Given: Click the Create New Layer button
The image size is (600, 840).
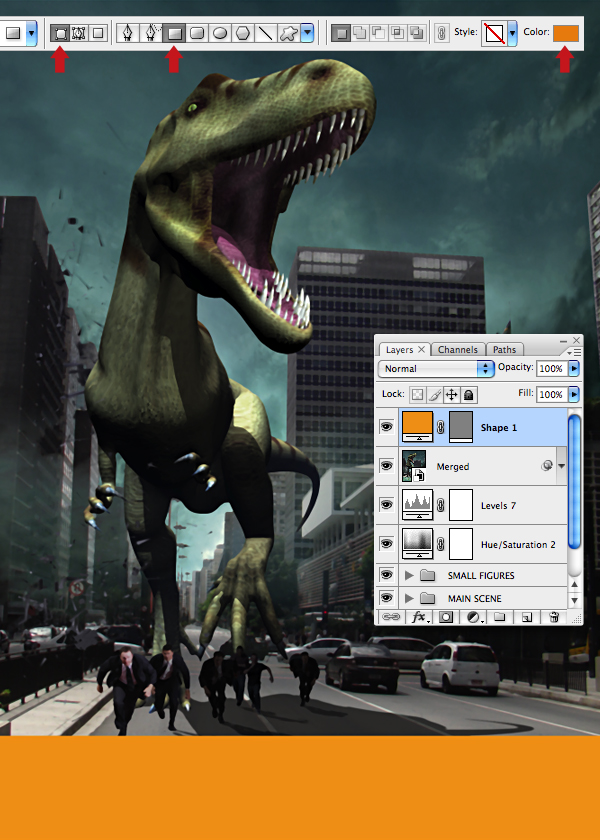Looking at the screenshot, I should point(527,617).
